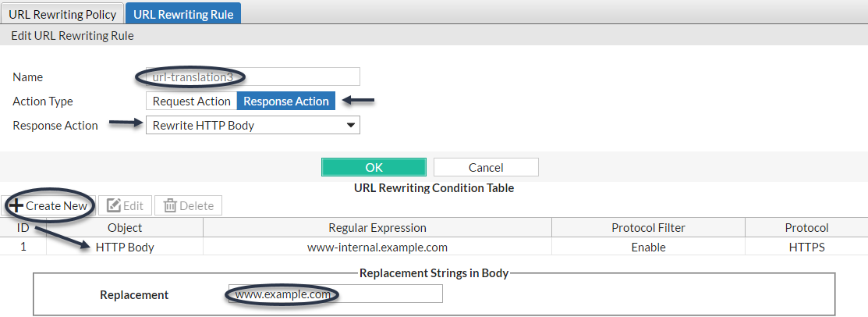Image resolution: width=868 pixels, height=317 pixels.
Task: Click the www-internal.example.com regular expression cell
Action: tap(377, 247)
